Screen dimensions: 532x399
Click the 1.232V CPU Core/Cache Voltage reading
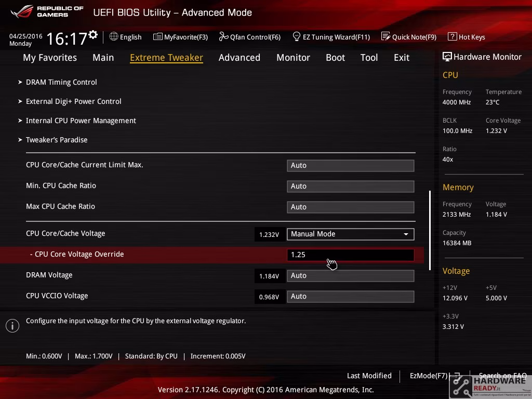point(269,234)
